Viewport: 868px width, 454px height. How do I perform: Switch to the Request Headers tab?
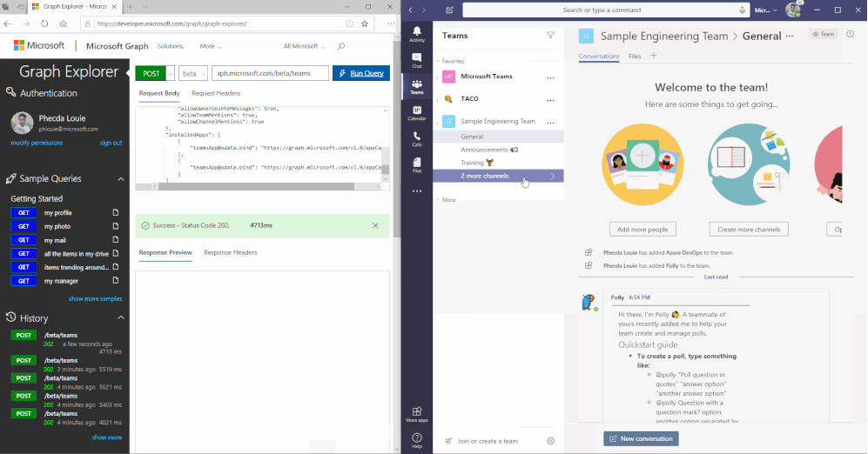pos(216,93)
